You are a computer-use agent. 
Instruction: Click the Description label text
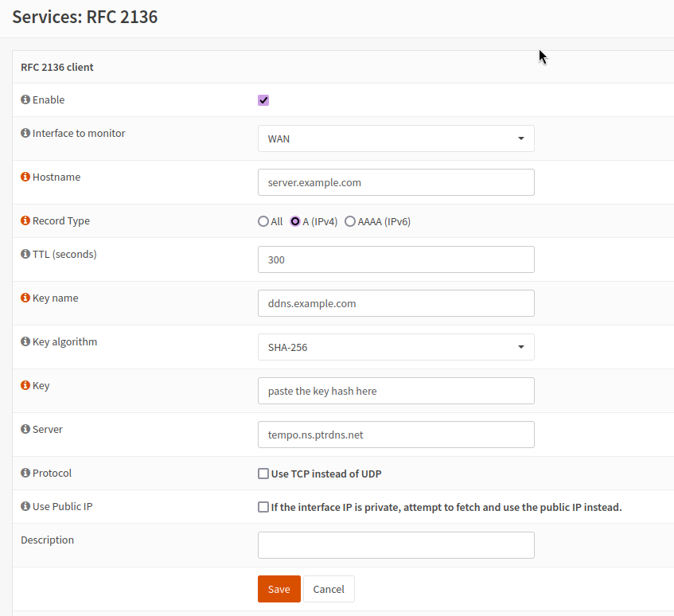pyautogui.click(x=47, y=540)
